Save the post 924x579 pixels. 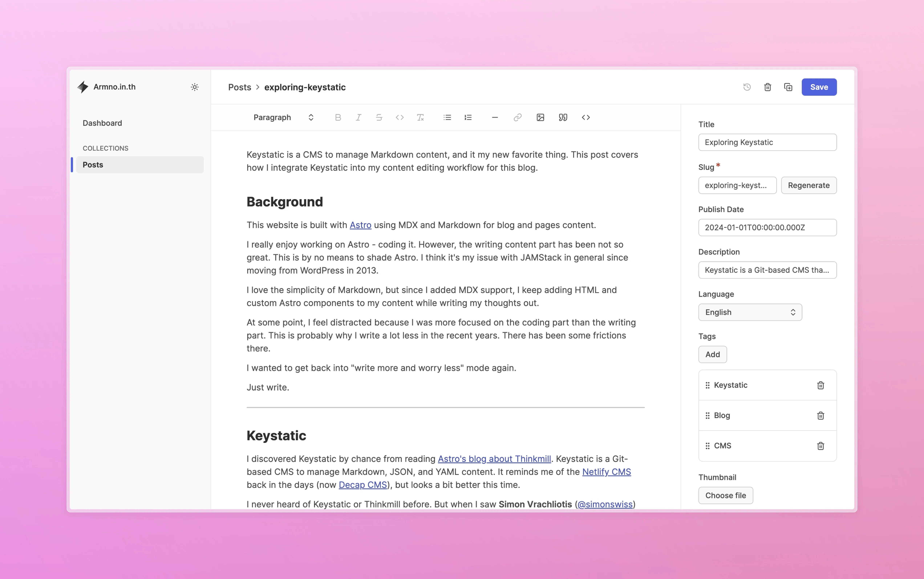[819, 87]
